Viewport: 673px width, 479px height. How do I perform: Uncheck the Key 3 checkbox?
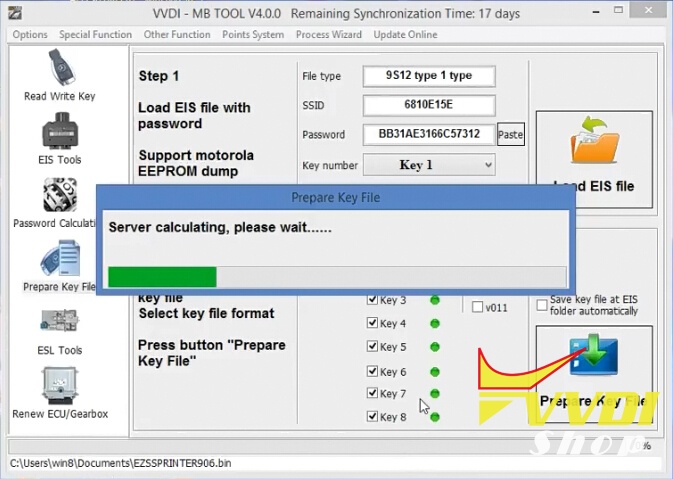coord(372,299)
